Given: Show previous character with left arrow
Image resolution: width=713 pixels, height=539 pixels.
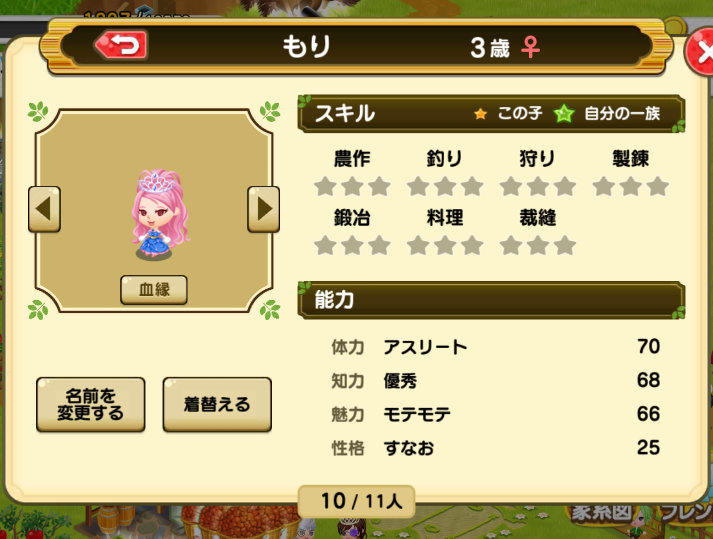Looking at the screenshot, I should point(44,209).
